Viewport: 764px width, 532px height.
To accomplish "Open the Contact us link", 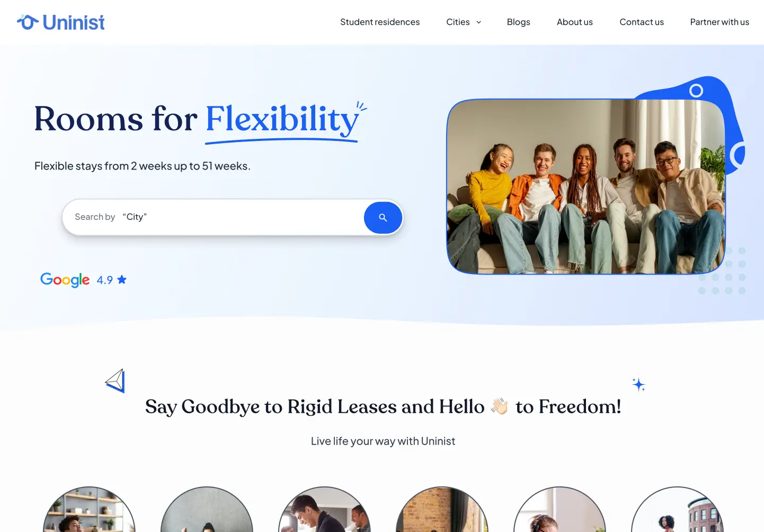I will pos(642,22).
